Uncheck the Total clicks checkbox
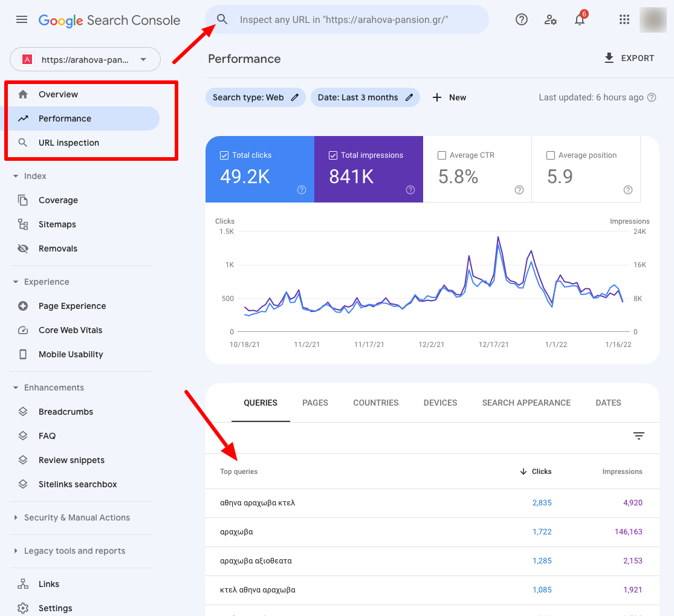 pos(224,155)
